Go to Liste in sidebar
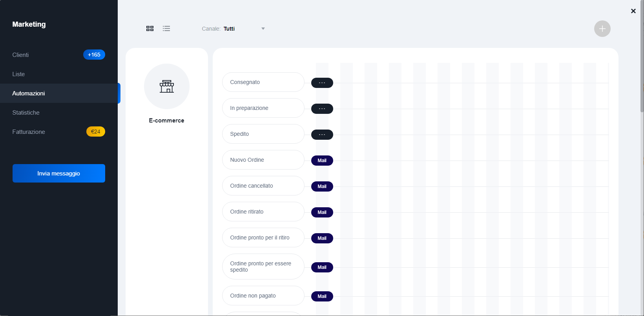The height and width of the screenshot is (316, 644). coord(18,74)
